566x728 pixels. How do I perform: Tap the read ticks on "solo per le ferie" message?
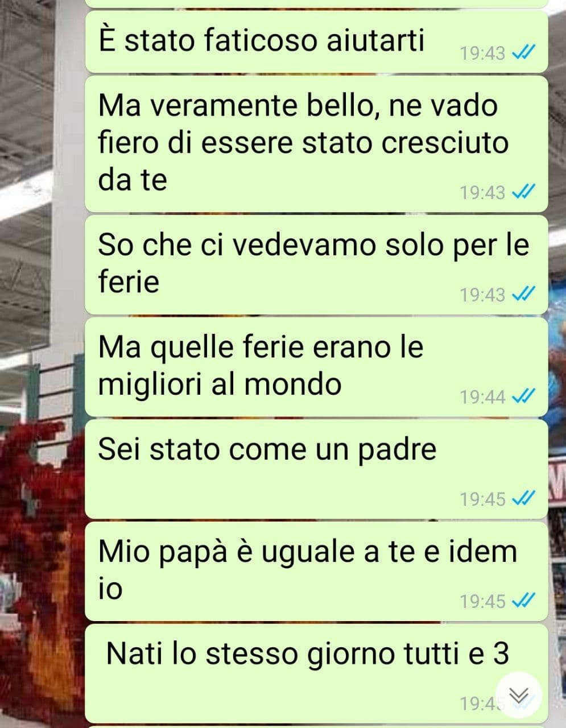click(523, 295)
